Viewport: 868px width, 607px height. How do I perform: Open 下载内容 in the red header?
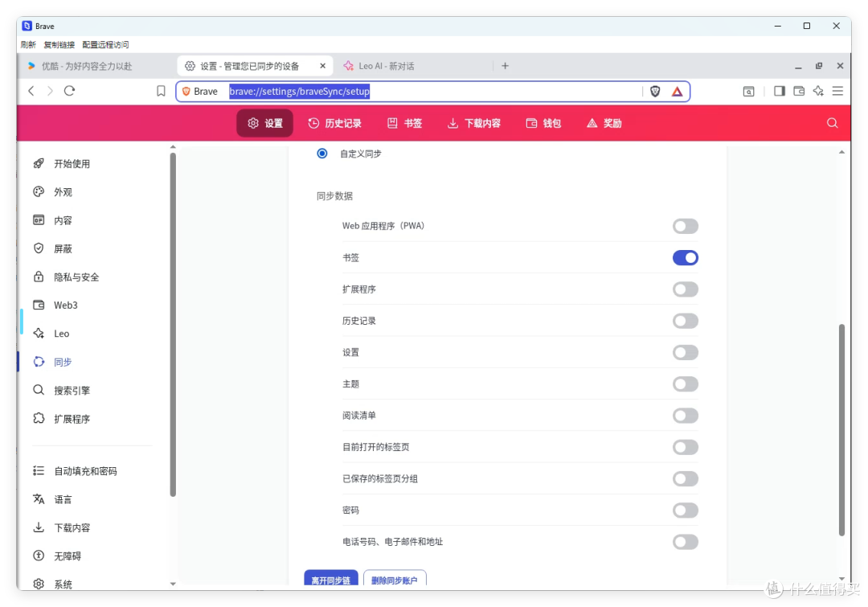(x=474, y=123)
